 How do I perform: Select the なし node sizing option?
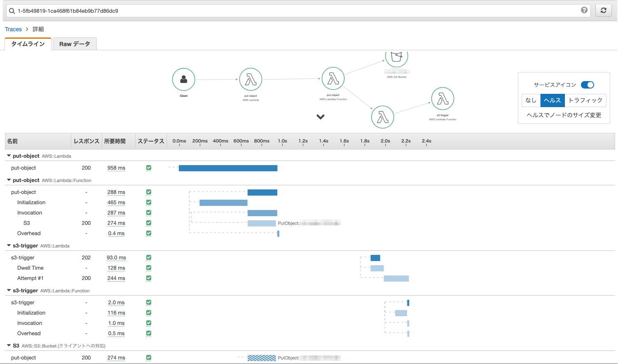click(531, 100)
